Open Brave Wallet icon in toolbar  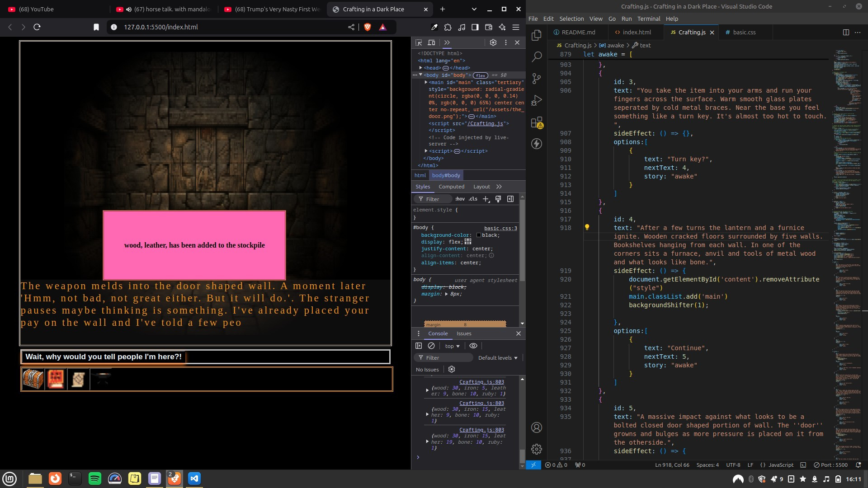click(489, 27)
